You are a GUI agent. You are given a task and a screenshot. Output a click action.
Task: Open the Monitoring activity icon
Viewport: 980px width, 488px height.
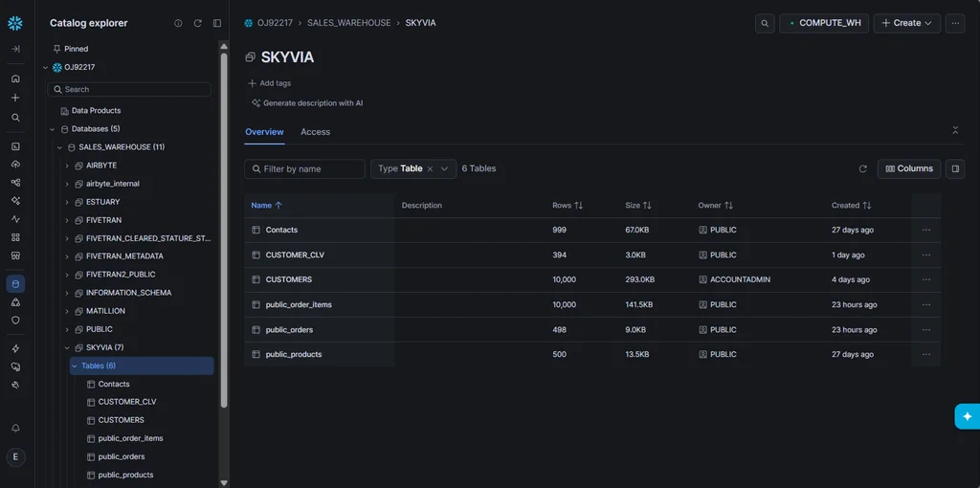[x=15, y=219]
